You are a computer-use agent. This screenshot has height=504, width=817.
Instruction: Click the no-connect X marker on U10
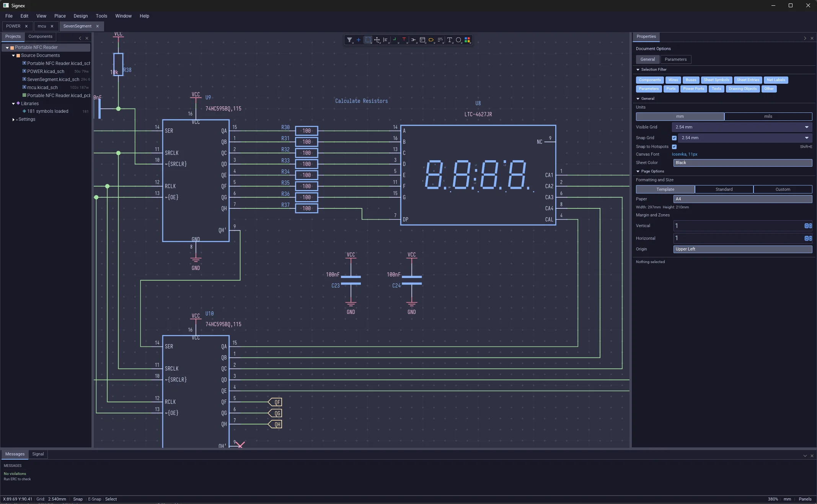click(x=240, y=445)
